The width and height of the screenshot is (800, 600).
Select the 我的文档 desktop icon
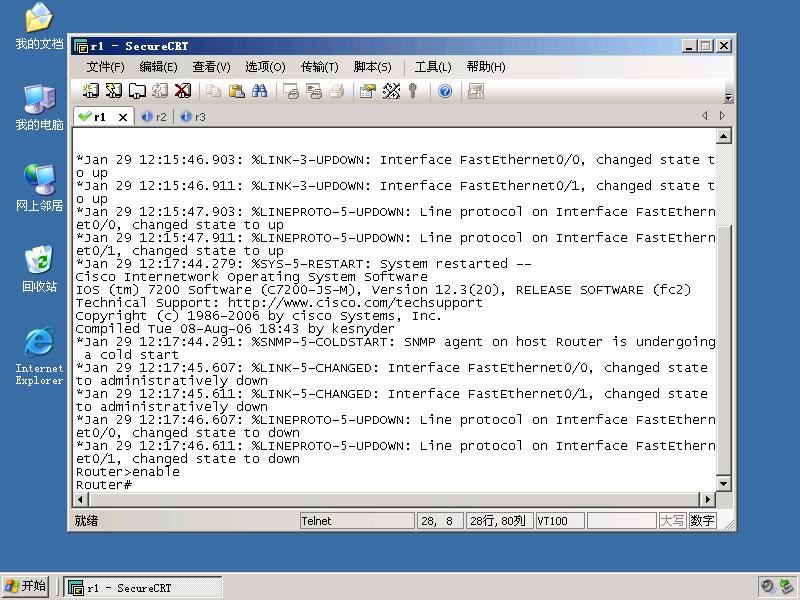click(39, 26)
